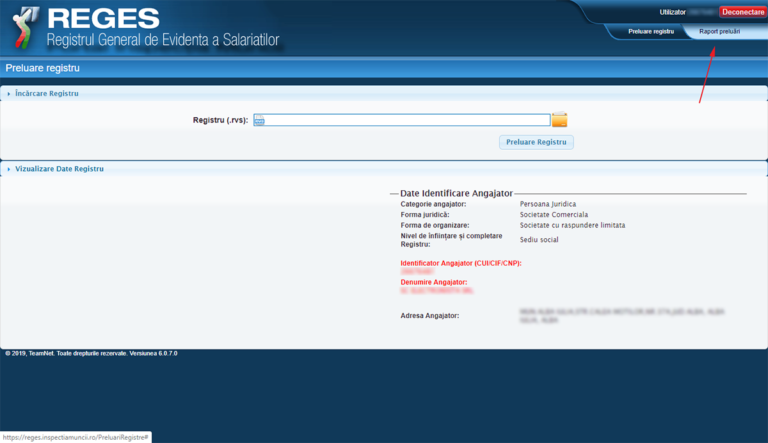
Task: Switch to the Raport preluări tab
Action: tap(720, 32)
